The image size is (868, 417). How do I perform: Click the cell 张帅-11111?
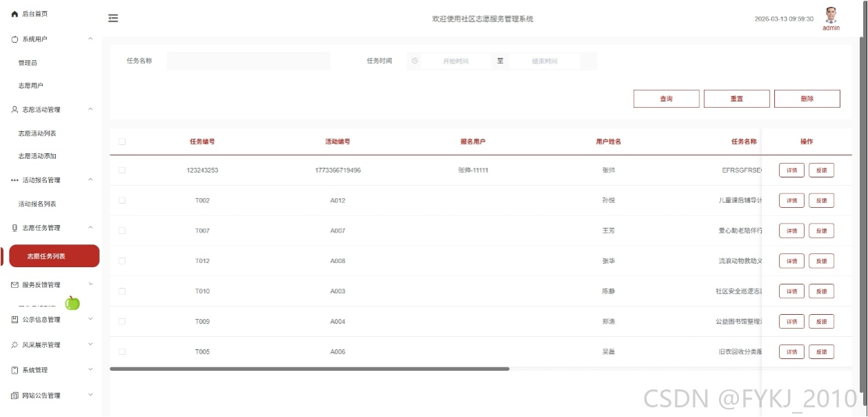[473, 170]
